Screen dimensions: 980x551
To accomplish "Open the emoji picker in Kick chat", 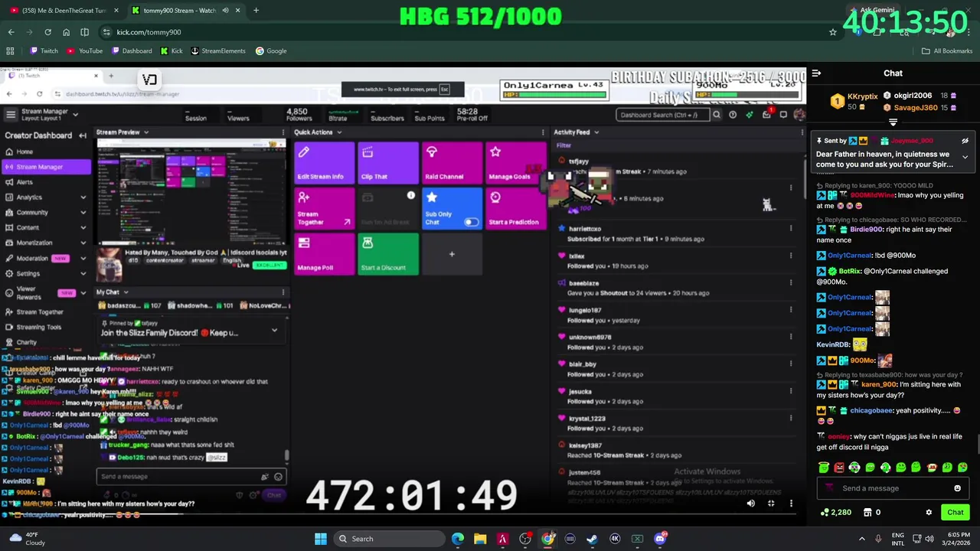I will [x=957, y=488].
